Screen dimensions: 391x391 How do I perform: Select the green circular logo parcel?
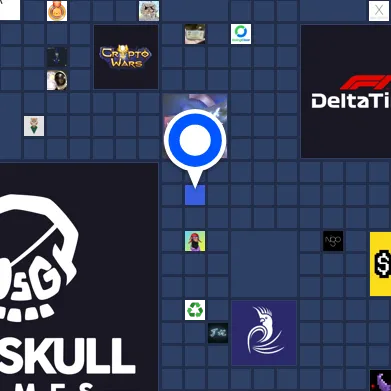click(241, 34)
